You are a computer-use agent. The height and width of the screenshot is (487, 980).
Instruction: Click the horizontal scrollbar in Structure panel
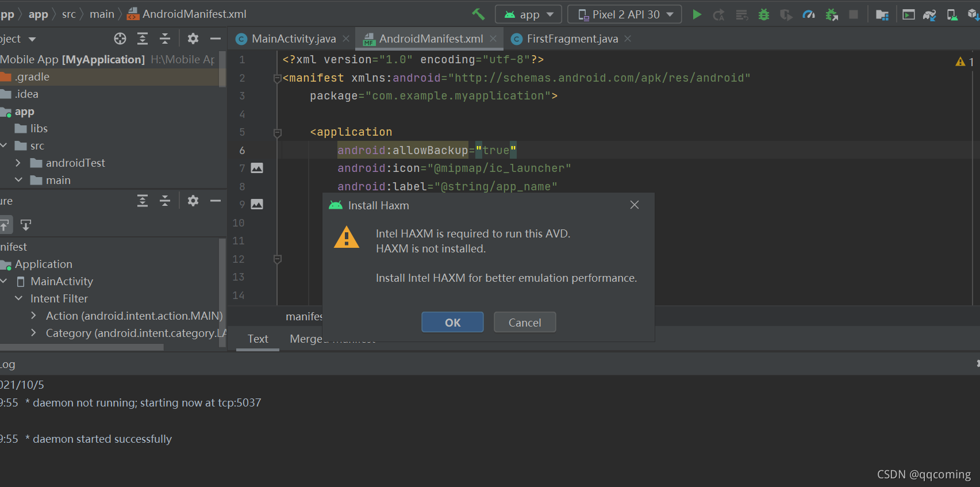[x=82, y=347]
